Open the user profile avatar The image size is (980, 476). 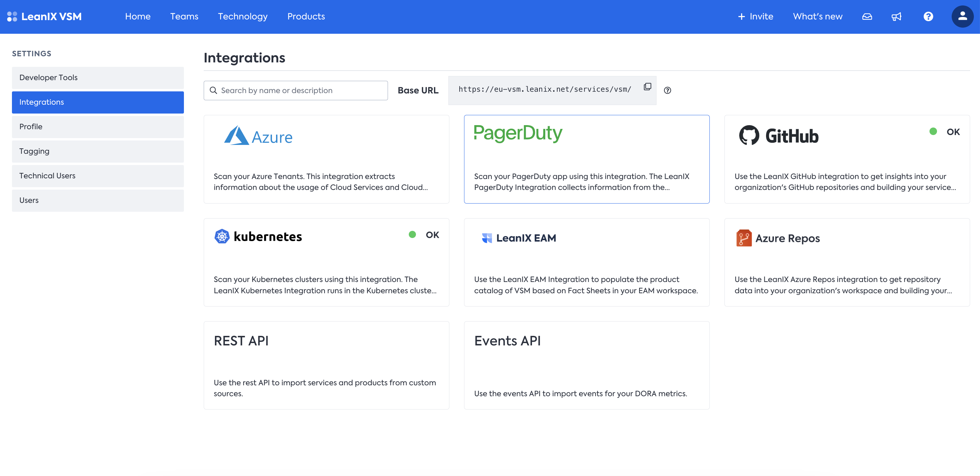(x=962, y=17)
